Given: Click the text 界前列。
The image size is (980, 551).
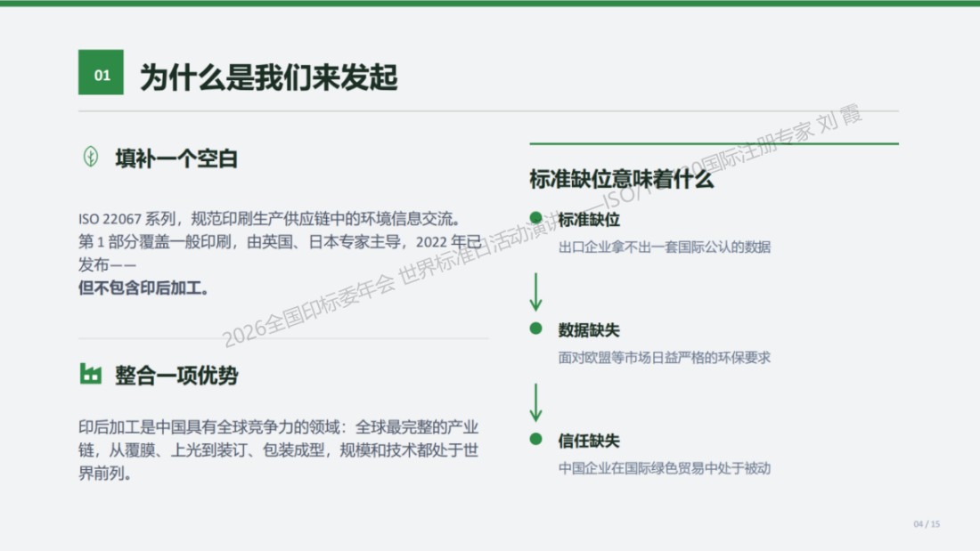Looking at the screenshot, I should point(106,474).
